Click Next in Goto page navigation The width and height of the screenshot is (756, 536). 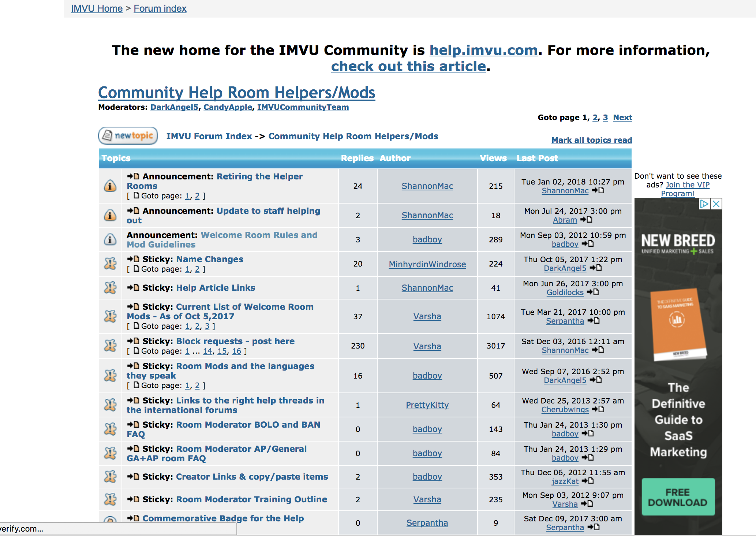coord(622,118)
